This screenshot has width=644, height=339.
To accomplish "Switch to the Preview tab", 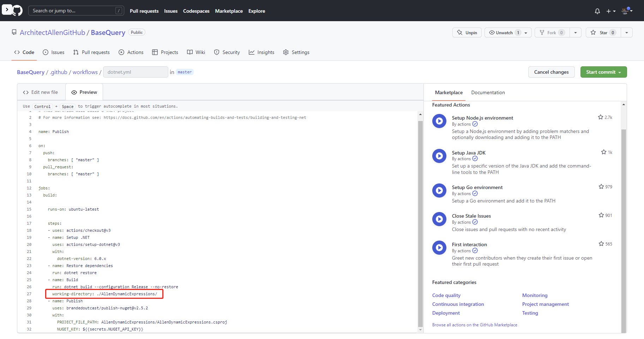I will [x=84, y=92].
